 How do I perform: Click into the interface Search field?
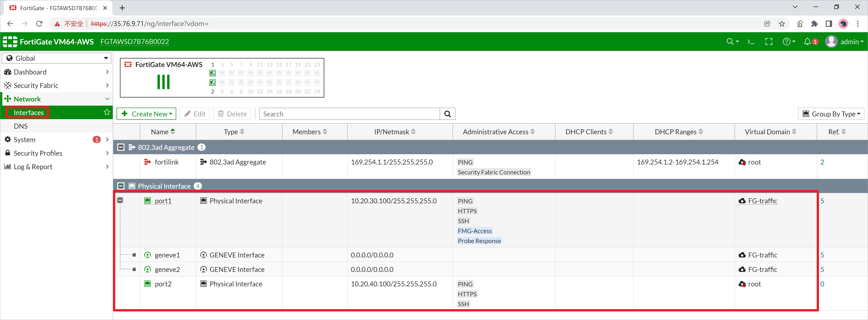350,114
